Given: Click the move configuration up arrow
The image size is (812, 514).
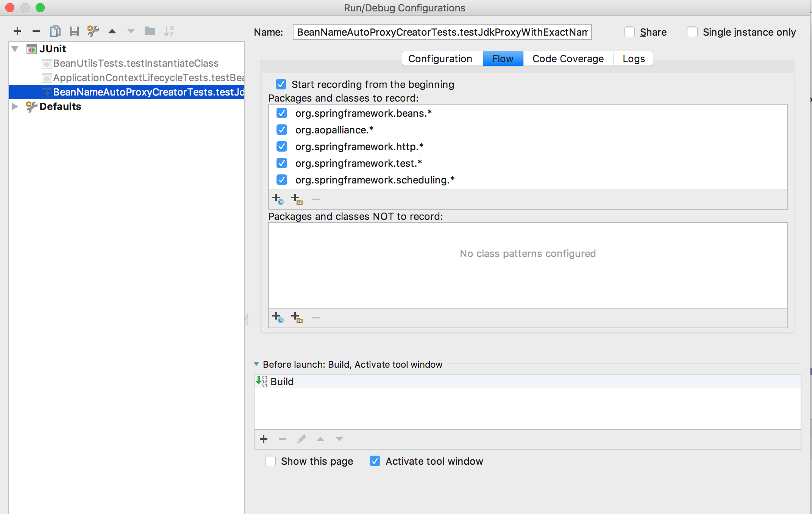Looking at the screenshot, I should coord(112,31).
